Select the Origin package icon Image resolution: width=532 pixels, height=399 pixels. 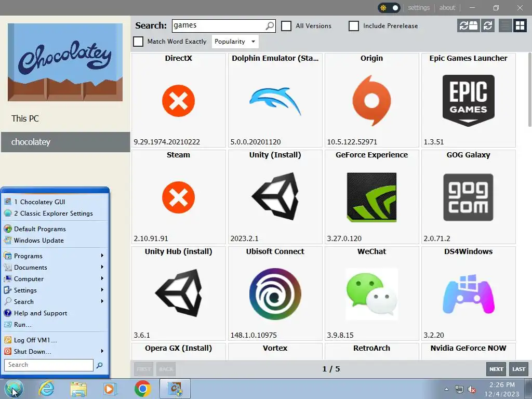coord(371,101)
